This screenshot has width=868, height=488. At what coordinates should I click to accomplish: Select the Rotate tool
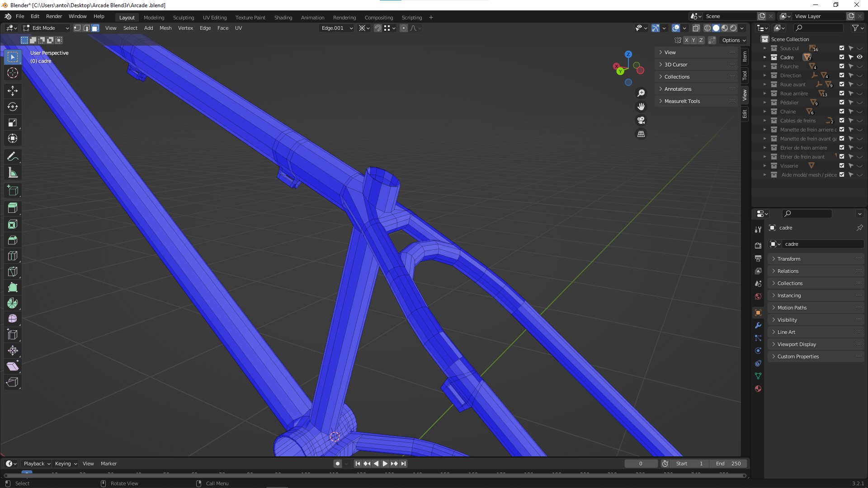[x=13, y=107]
